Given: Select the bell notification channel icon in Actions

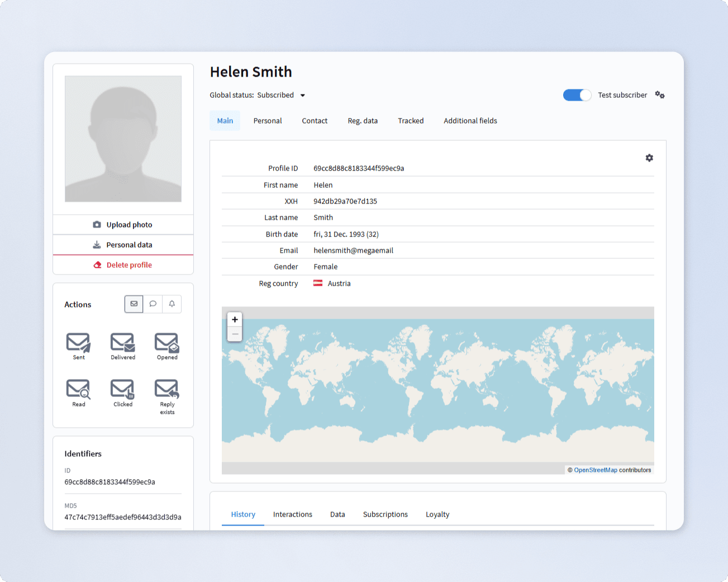Looking at the screenshot, I should (172, 304).
